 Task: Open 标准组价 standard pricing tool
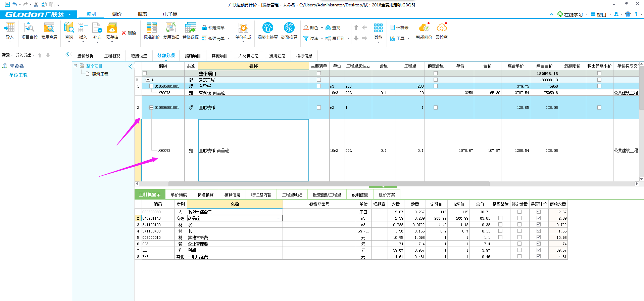click(151, 31)
